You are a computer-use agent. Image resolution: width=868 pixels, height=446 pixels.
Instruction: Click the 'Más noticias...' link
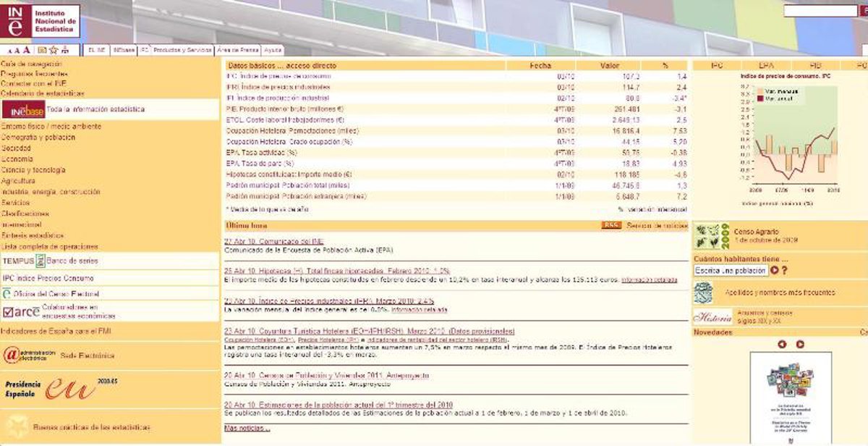coord(247,429)
